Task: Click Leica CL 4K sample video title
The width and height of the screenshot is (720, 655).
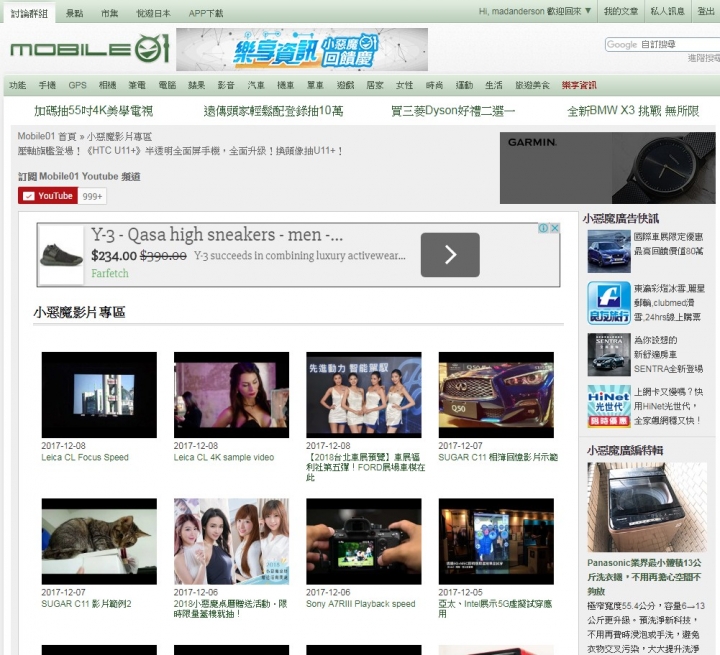Action: (224, 457)
